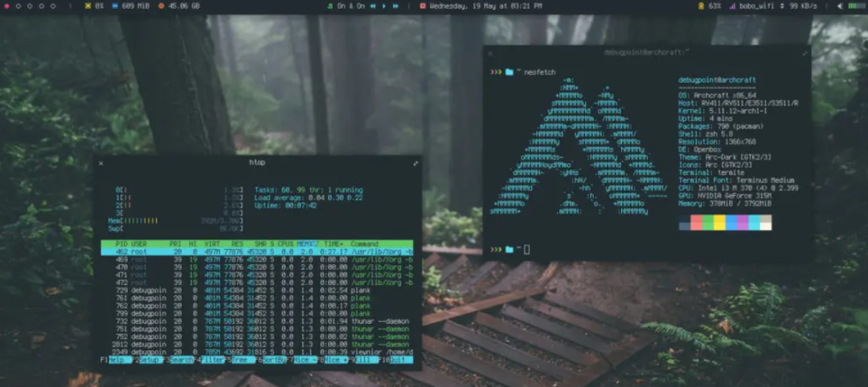Maximize the neofetch terminal window

click(805, 53)
